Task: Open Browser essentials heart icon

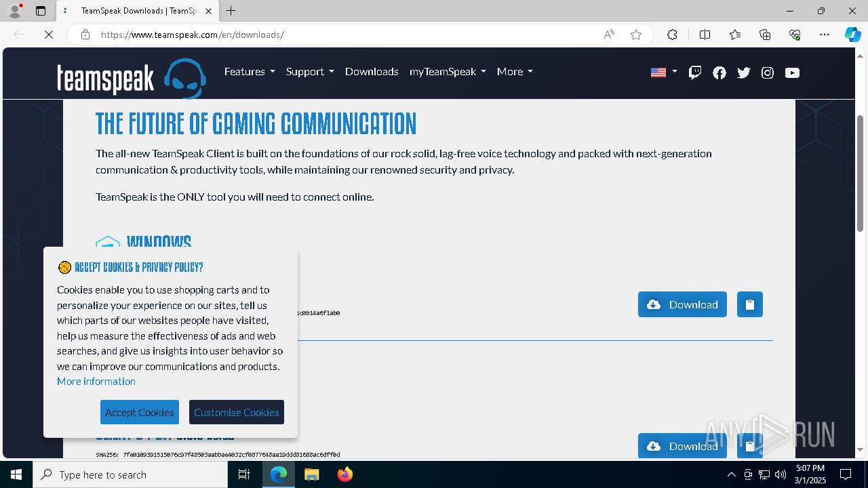Action: coord(795,35)
